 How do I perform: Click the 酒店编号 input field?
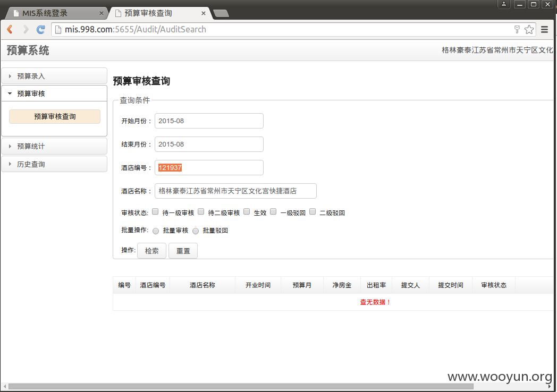(x=209, y=168)
